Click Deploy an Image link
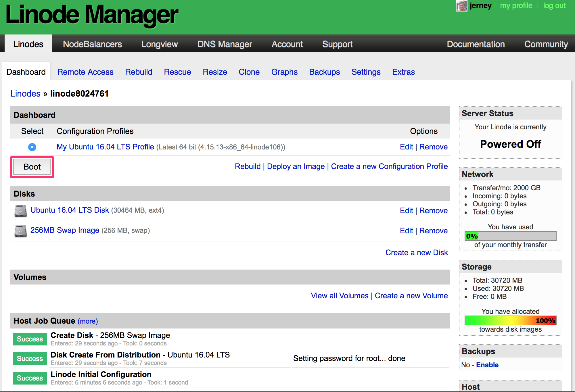 [x=296, y=166]
